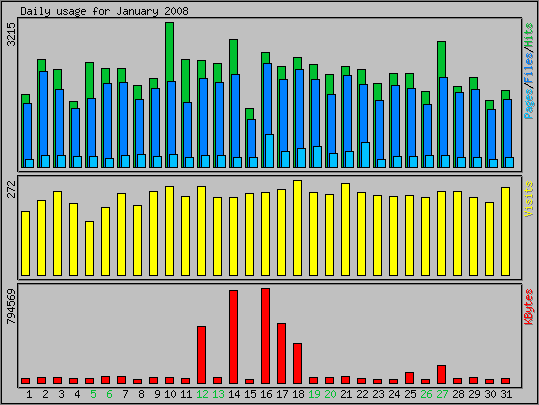This screenshot has width=539, height=405.
Task: Click the yellow visits bar for day 21
Action: click(x=345, y=229)
